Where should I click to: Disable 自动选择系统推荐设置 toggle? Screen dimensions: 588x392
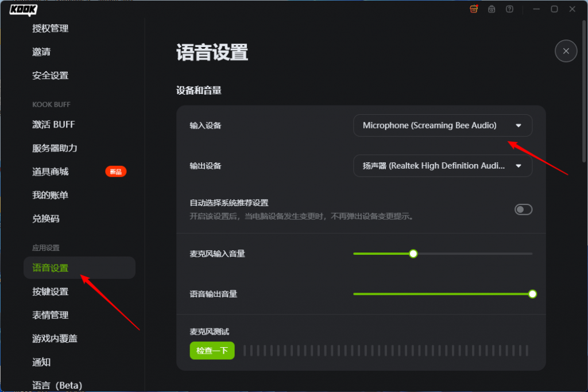[x=523, y=209]
